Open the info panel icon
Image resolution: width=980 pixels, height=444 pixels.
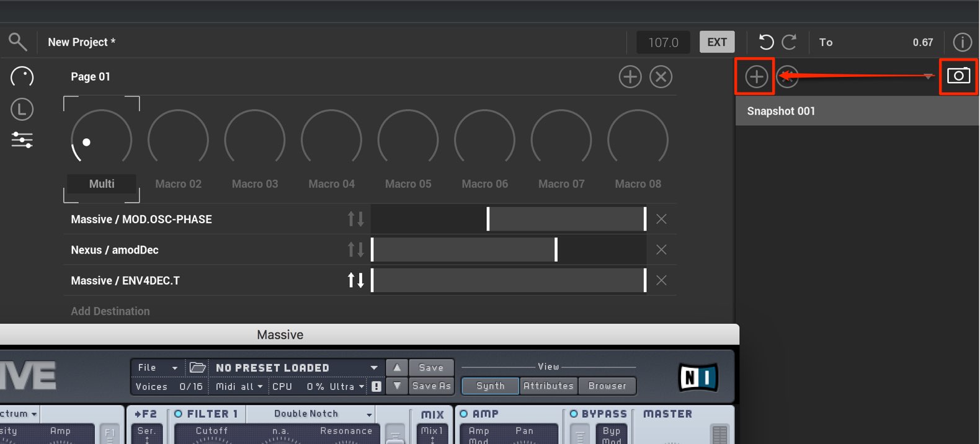pos(962,42)
